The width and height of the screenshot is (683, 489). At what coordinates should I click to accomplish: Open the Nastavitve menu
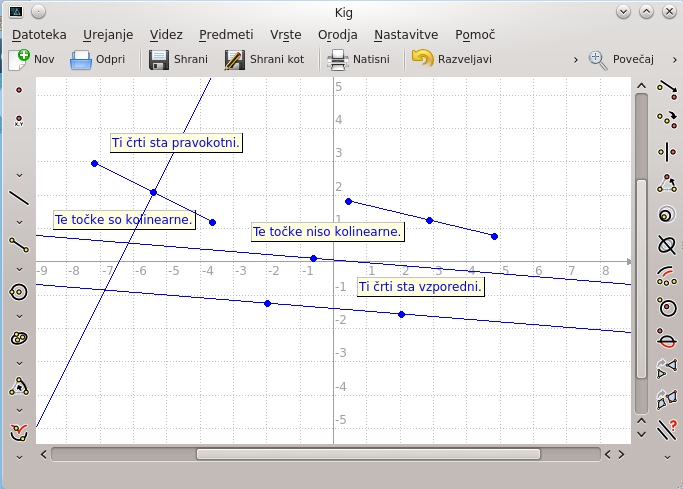[406, 34]
